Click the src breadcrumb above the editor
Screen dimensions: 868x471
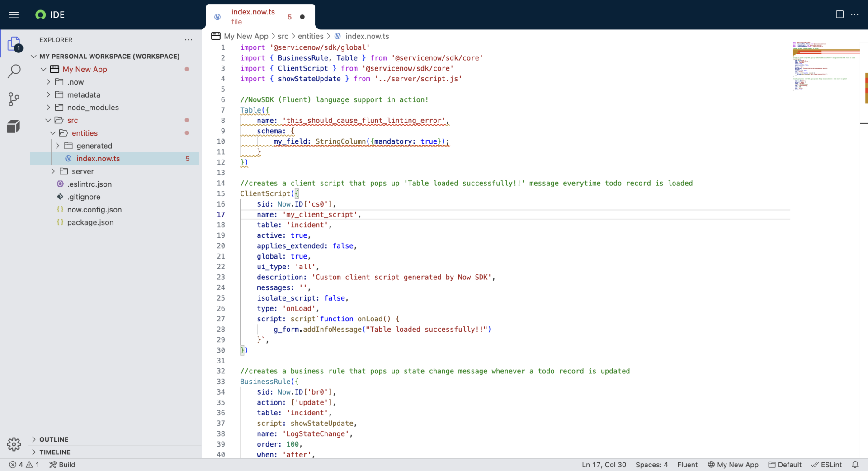click(x=283, y=36)
